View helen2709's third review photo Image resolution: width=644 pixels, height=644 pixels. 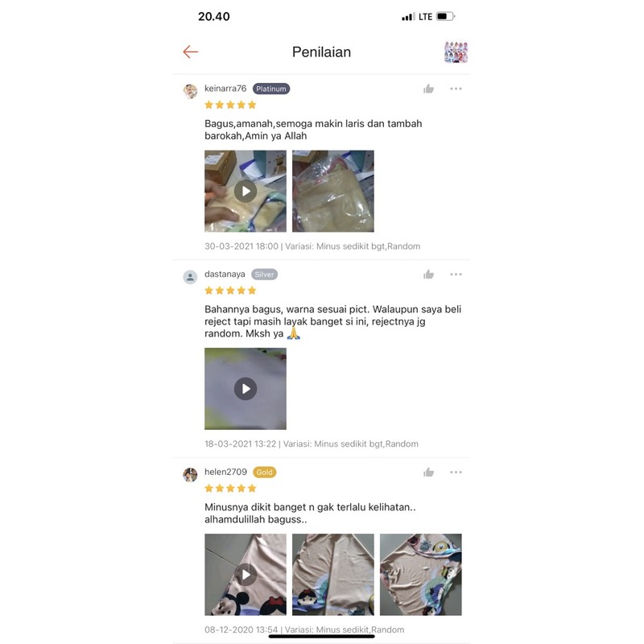420,574
